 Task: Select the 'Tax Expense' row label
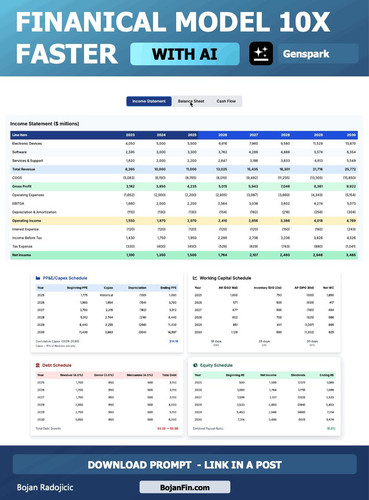coord(22,246)
